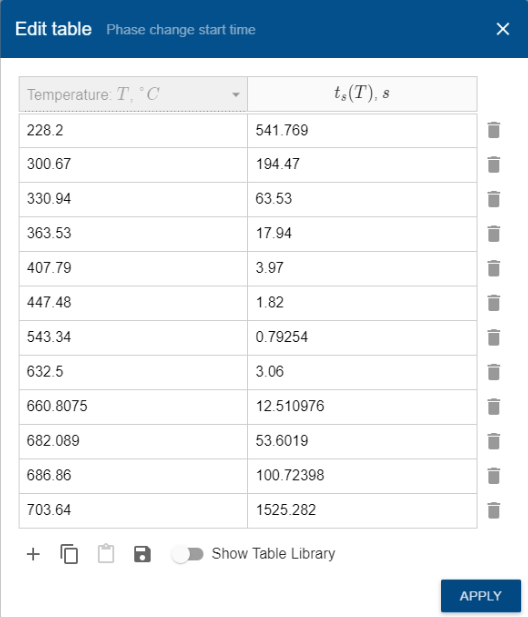Delete the row with temperature 228.2
Image resolution: width=528 pixels, height=617 pixels.
(x=494, y=130)
